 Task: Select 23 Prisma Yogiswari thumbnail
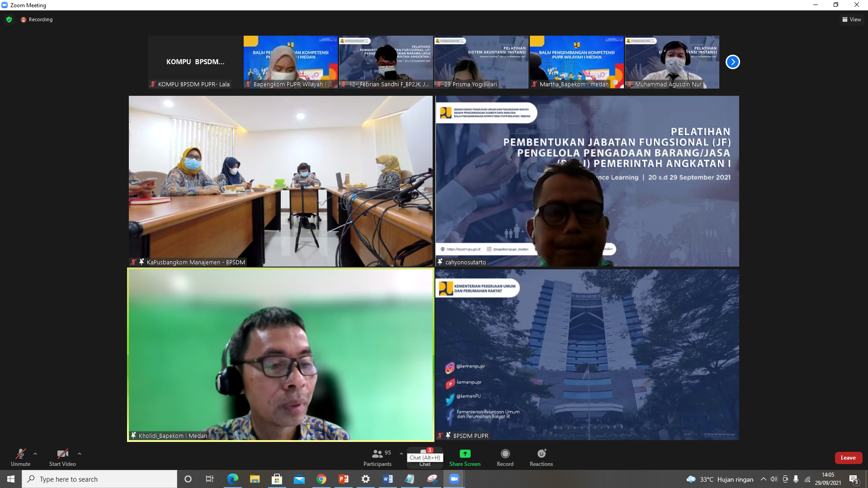(x=481, y=62)
